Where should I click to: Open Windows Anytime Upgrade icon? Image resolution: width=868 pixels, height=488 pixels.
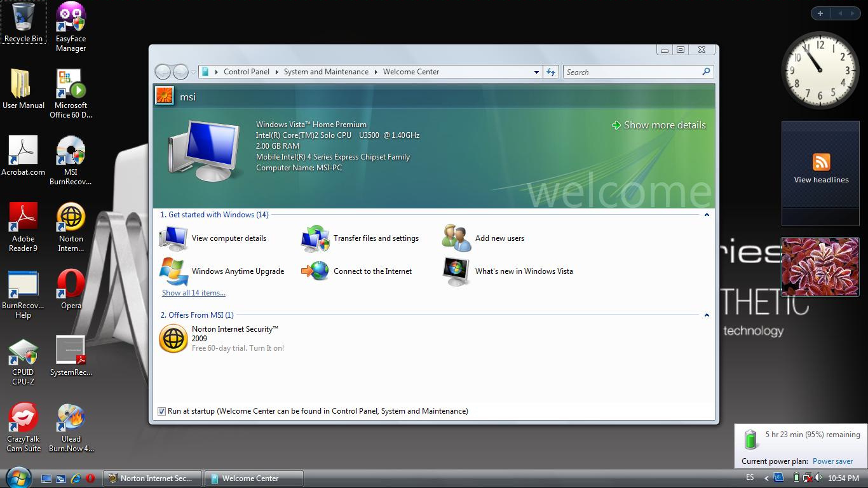(x=173, y=271)
